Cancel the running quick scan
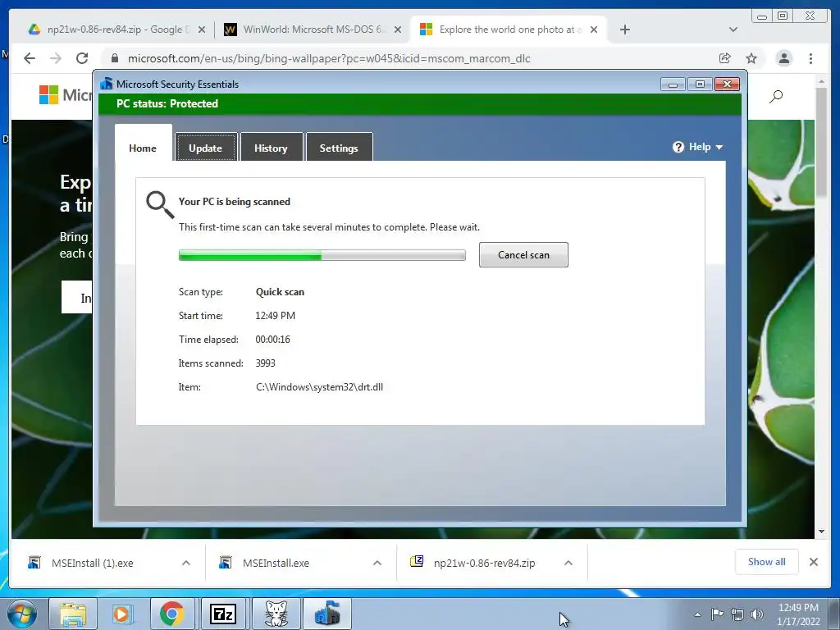 [523, 255]
